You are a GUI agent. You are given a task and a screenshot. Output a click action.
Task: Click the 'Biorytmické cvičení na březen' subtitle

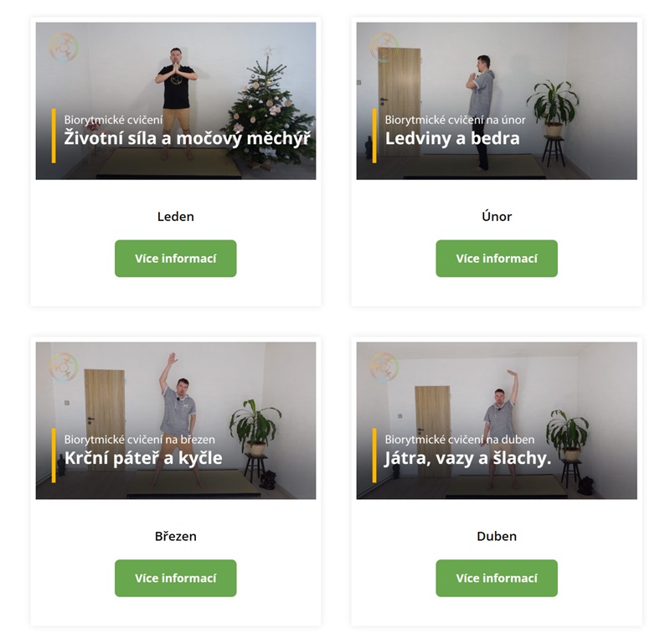(139, 440)
